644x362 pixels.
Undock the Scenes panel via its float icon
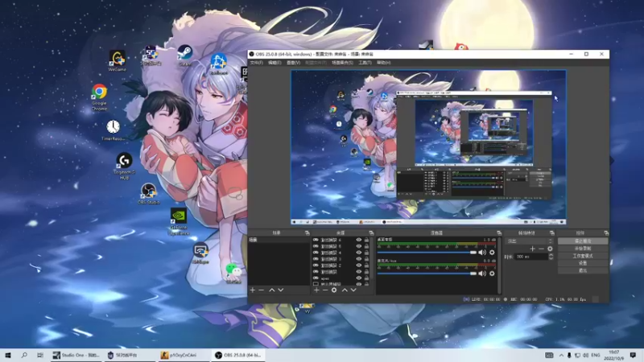pos(307,232)
